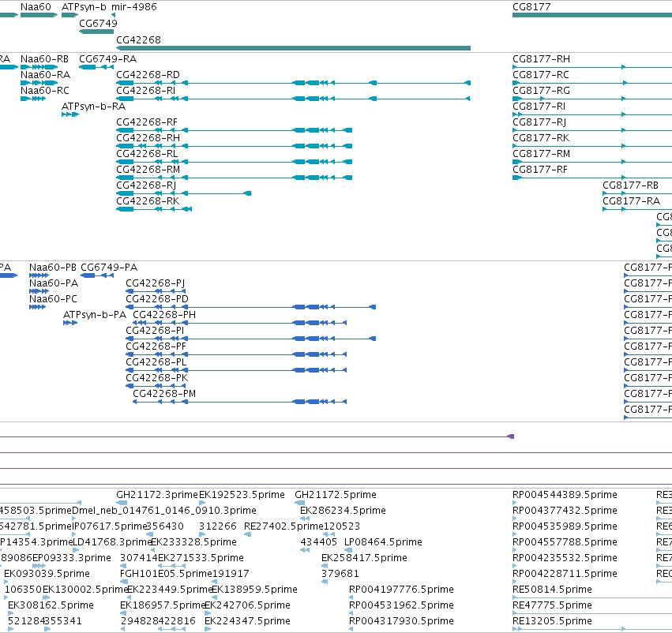Select EST GH21172.3prime label
Image resolution: width=672 pixels, height=633 pixels.
click(157, 495)
